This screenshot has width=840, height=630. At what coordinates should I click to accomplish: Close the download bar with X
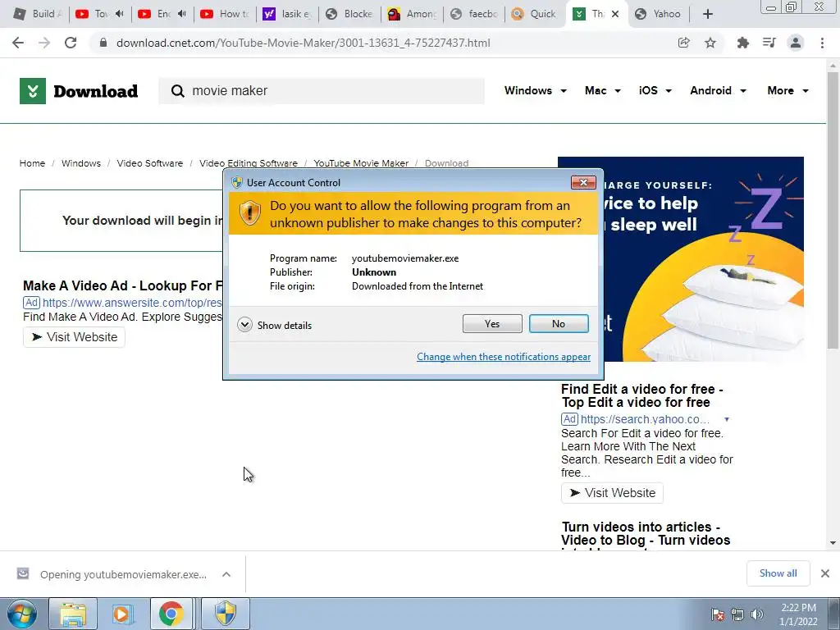[x=825, y=573]
